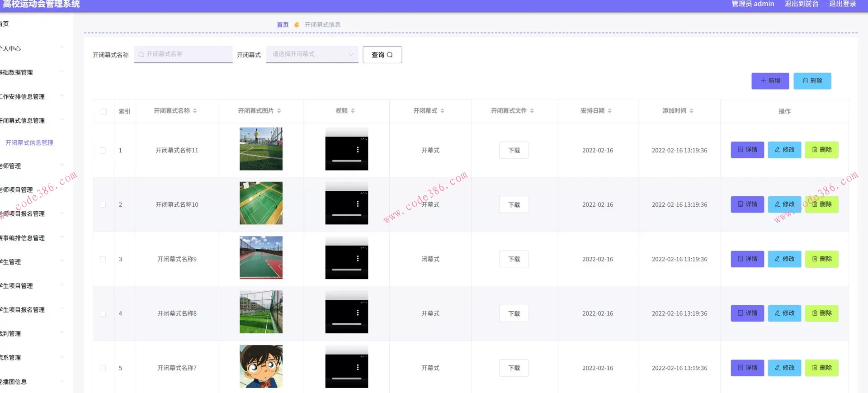868x393 pixels.
Task: Expand the 老师项目管理 sidebar menu
Action: [x=32, y=189]
